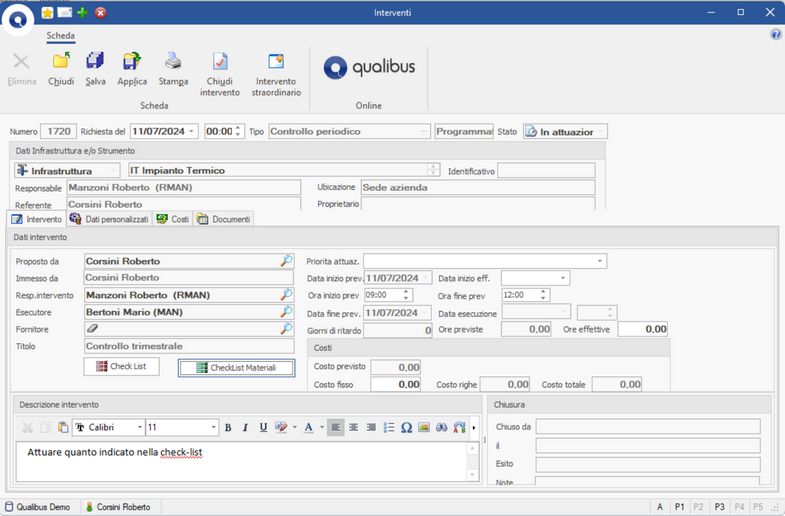Open the Infrastruttura type dropdown
This screenshot has height=516, width=785.
[113, 171]
